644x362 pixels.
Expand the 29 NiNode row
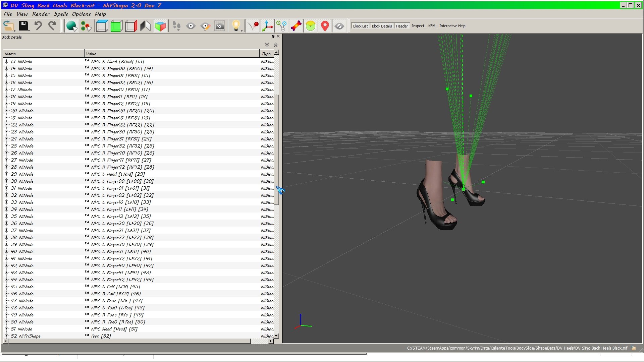pyautogui.click(x=6, y=174)
